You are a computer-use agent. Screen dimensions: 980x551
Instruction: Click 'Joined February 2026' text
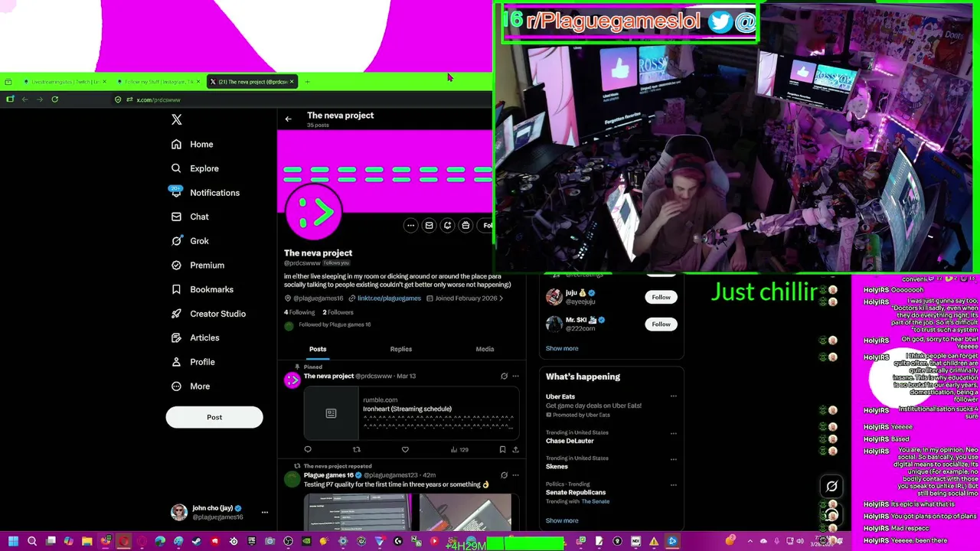tap(465, 298)
